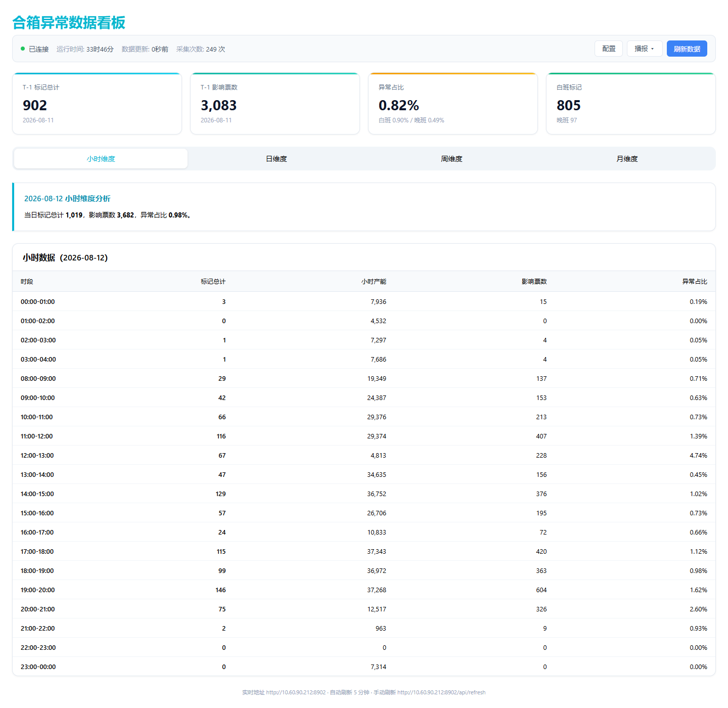Click the 时段 column header
This screenshot has width=728, height=708.
[27, 282]
